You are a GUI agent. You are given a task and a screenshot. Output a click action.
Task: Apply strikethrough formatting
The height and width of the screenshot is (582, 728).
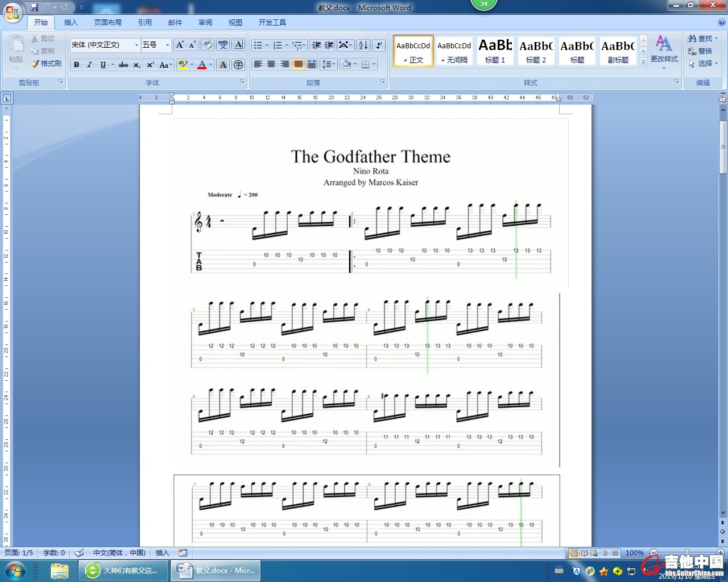click(123, 65)
